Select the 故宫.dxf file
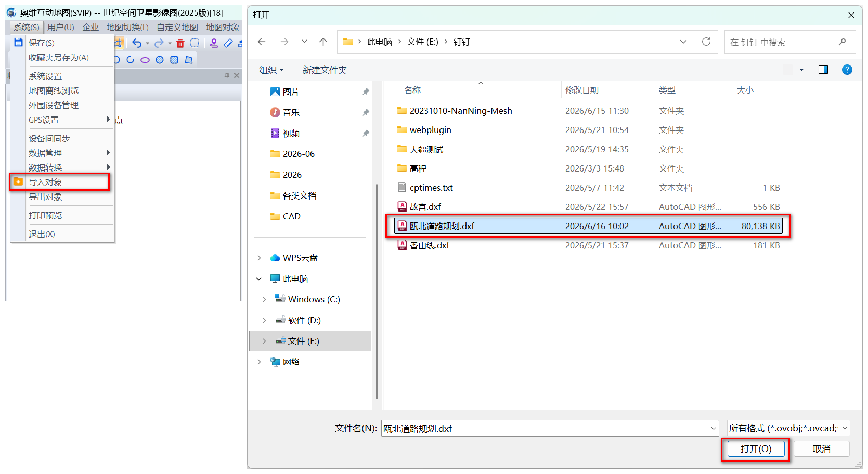868x474 pixels. (588, 206)
